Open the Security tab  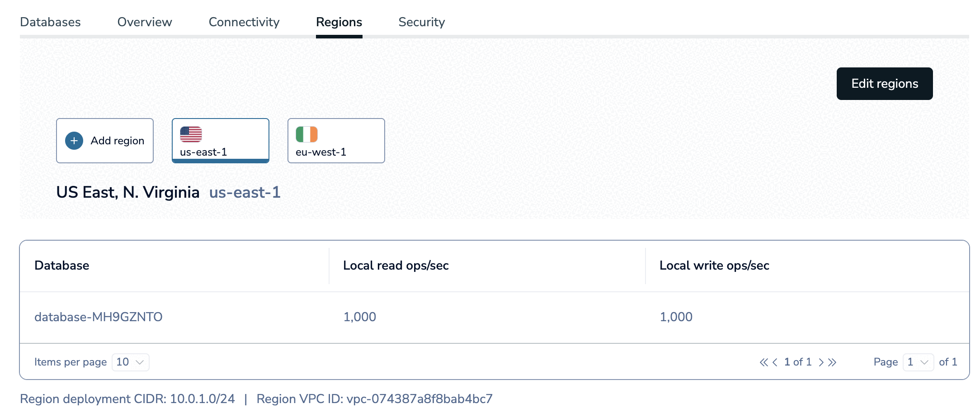click(x=421, y=22)
